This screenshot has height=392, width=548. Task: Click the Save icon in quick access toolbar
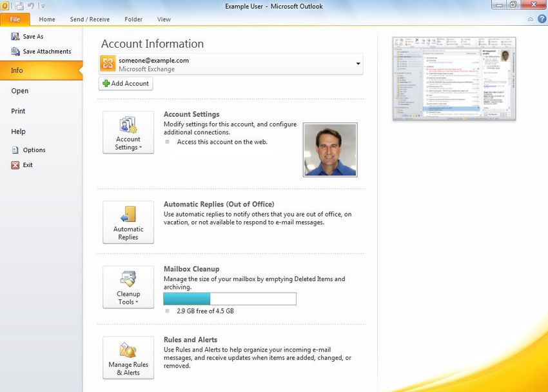(x=19, y=6)
